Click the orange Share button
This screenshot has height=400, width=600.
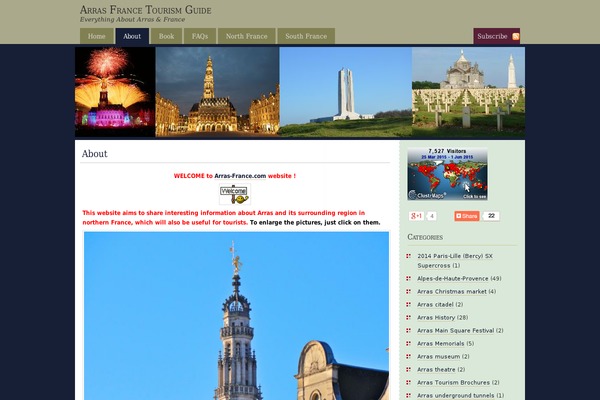[467, 216]
